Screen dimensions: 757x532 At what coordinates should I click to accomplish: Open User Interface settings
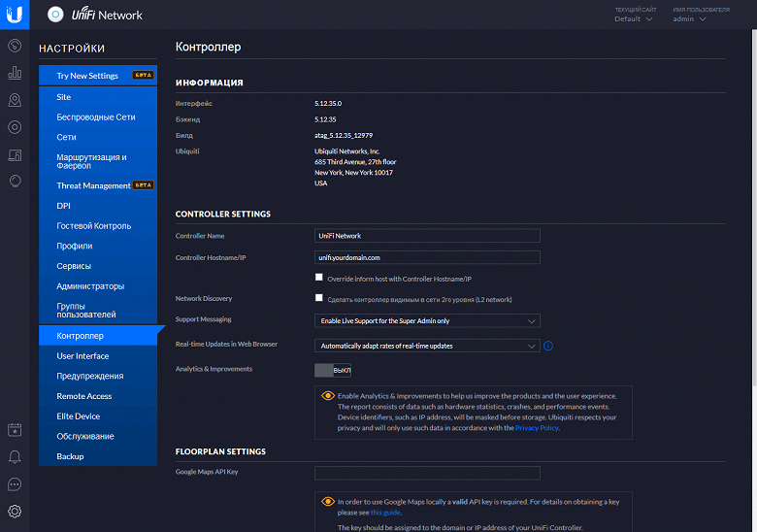click(98, 355)
